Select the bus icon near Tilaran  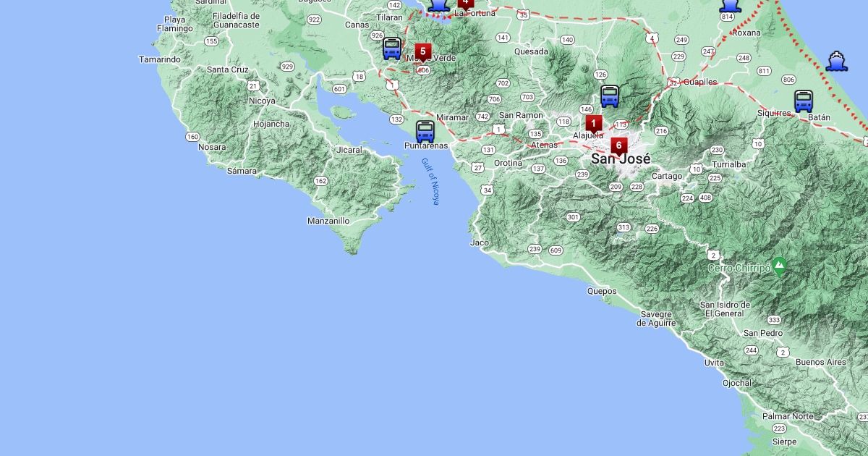(392, 48)
